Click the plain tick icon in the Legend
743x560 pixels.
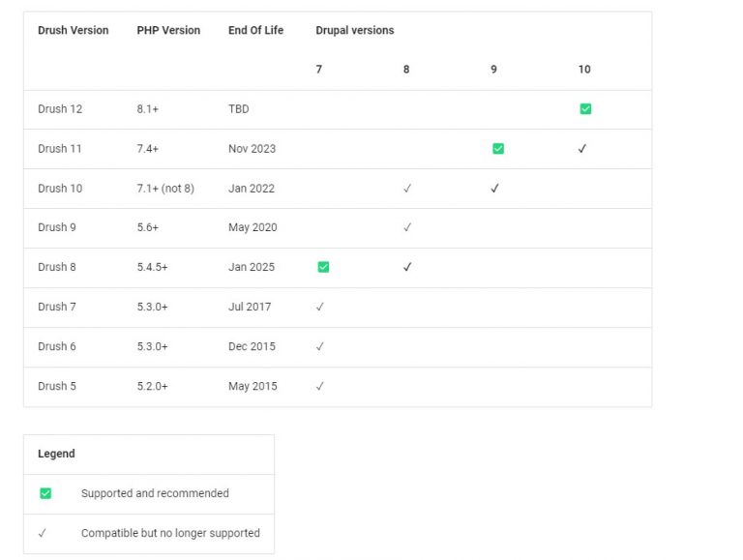click(43, 533)
